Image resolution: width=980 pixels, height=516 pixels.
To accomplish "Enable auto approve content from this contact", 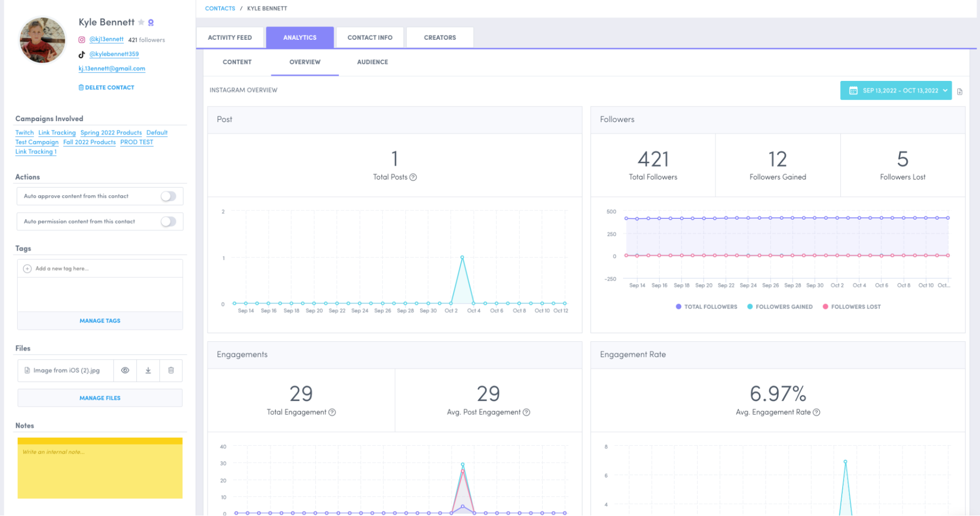I will [x=168, y=196].
